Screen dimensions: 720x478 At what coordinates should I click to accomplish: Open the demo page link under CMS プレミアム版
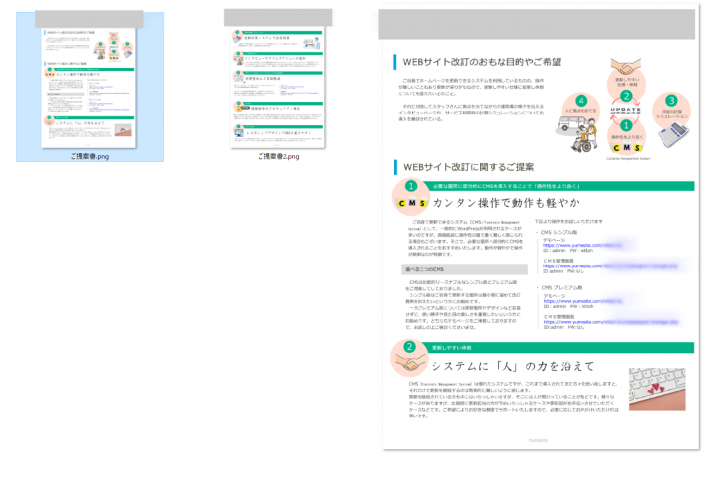[x=583, y=301]
